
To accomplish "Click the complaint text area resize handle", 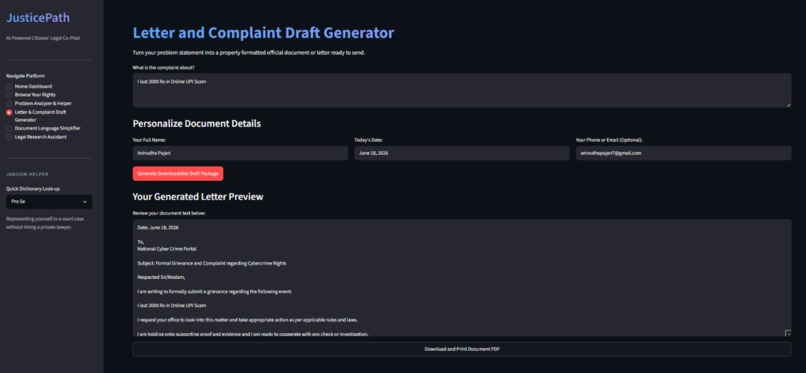I will click(x=788, y=105).
